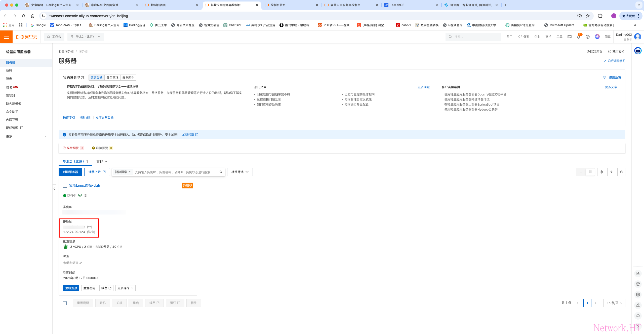Open the notifications bell icon
644x334 pixels.
[x=578, y=37]
